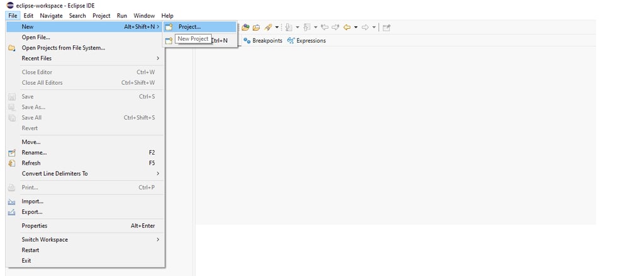Click the Eclipse logo in title bar
The width and height of the screenshot is (644, 276).
[10, 5]
